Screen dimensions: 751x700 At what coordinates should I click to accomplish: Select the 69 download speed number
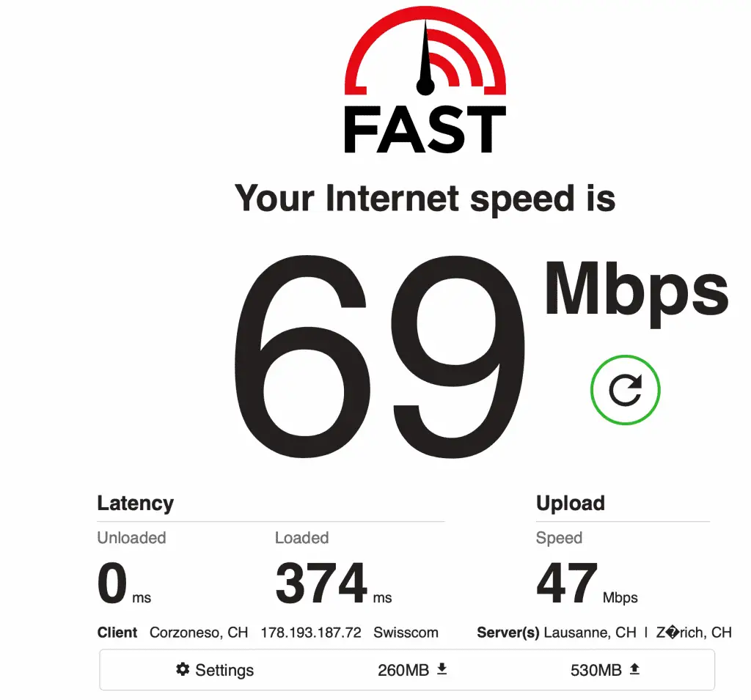[379, 357]
